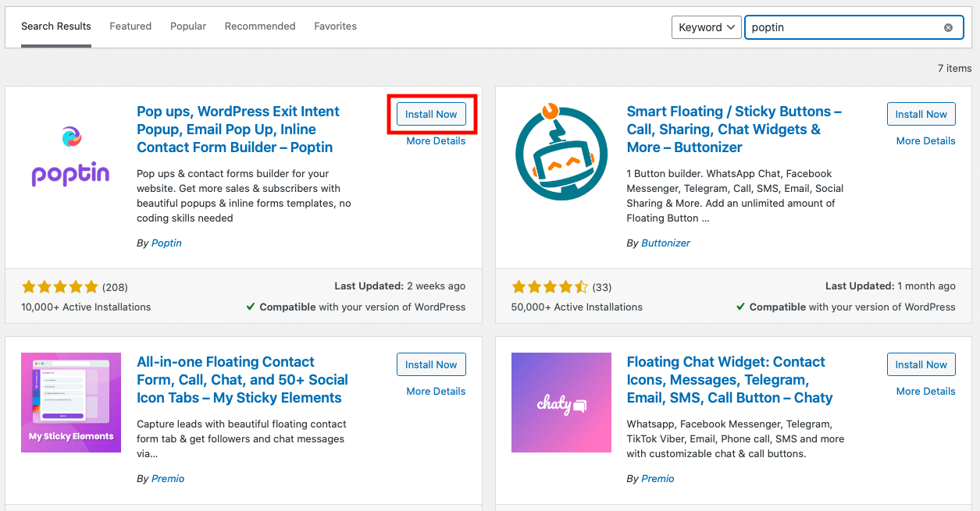This screenshot has width=980, height=511.
Task: View More Details for Chaty plugin
Action: tap(926, 392)
